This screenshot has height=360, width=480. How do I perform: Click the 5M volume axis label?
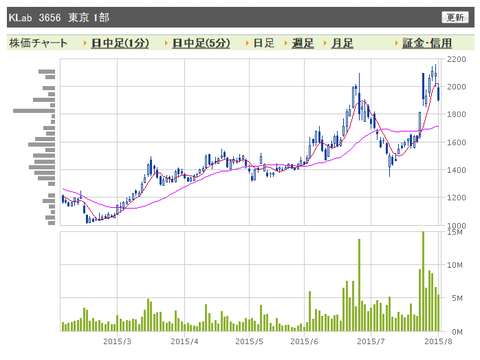click(457, 298)
